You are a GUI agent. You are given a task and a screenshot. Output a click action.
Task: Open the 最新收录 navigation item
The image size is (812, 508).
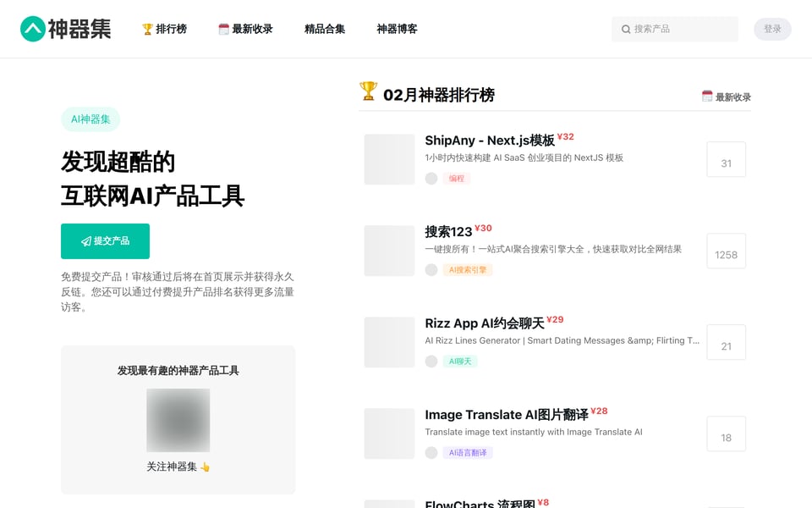click(x=245, y=29)
